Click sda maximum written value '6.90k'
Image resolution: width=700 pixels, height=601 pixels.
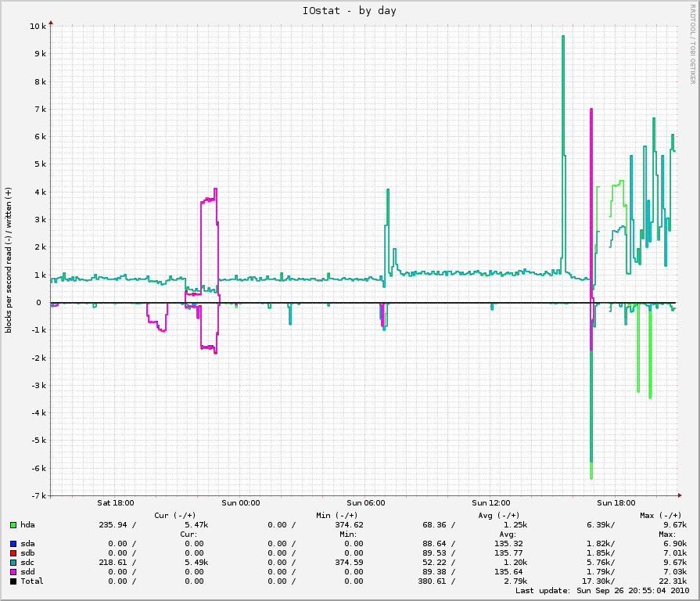point(675,544)
